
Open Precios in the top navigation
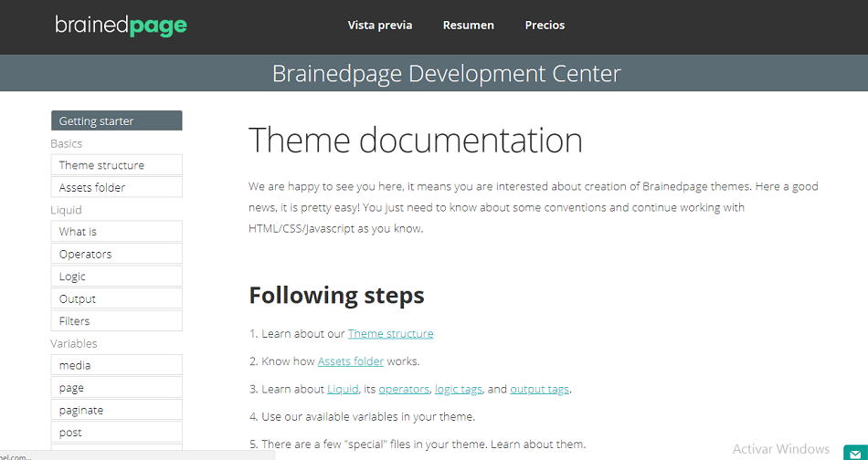click(x=545, y=26)
